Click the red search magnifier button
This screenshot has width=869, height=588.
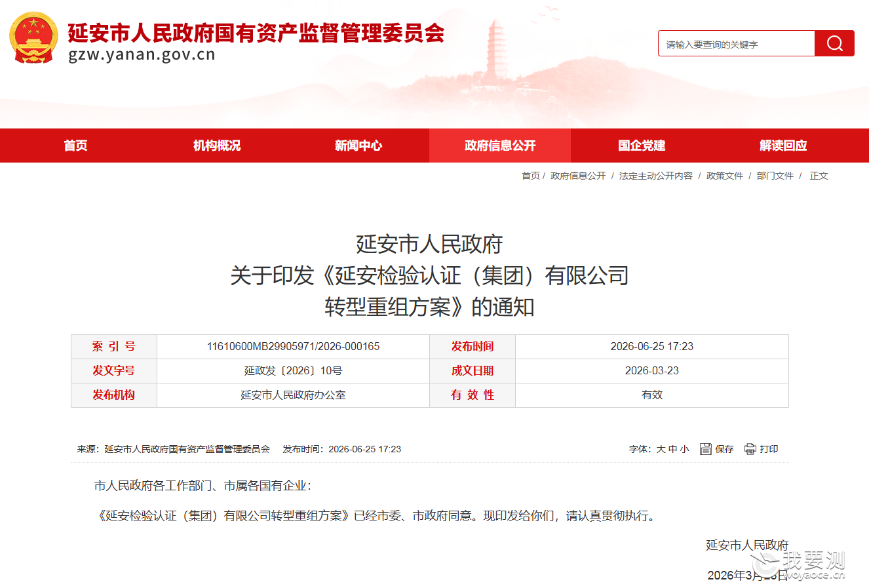(x=834, y=43)
